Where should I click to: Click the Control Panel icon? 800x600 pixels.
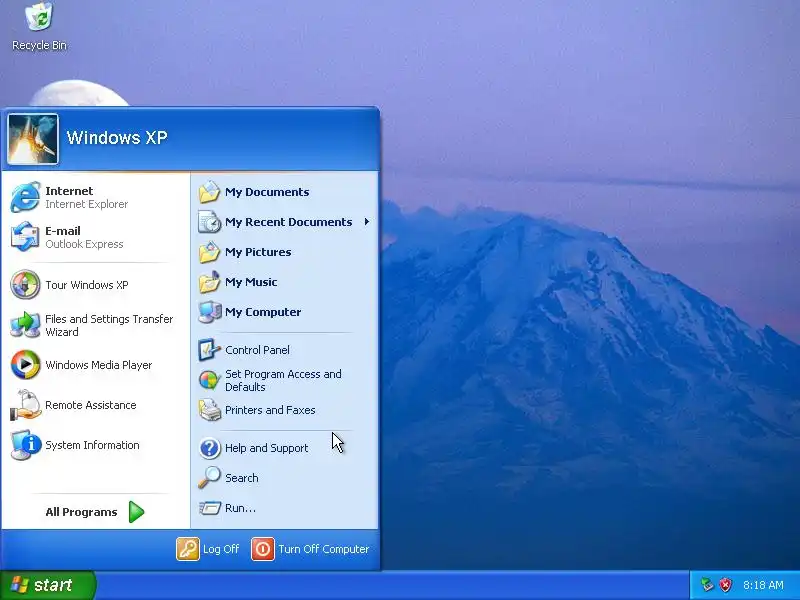[x=209, y=350]
